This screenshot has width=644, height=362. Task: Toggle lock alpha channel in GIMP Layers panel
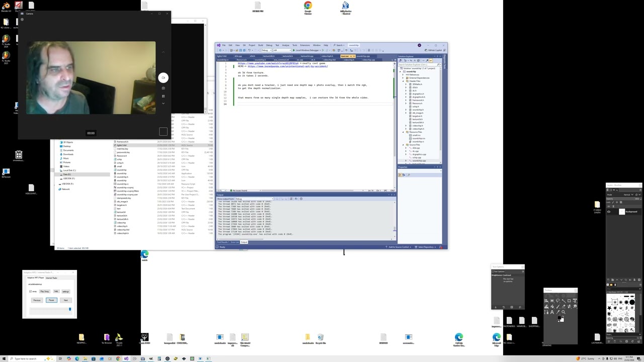(x=621, y=202)
